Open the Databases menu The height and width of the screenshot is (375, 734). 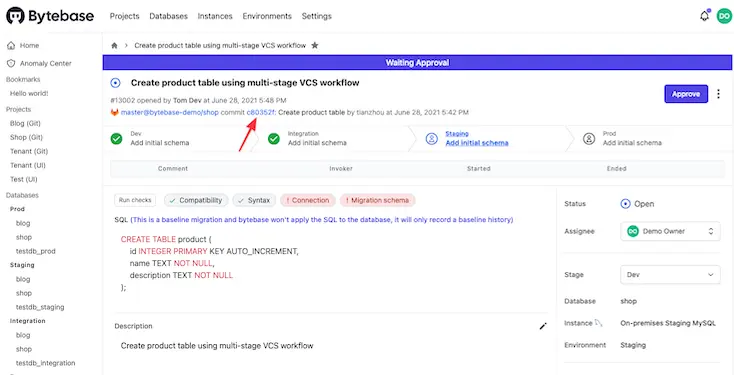coord(169,16)
